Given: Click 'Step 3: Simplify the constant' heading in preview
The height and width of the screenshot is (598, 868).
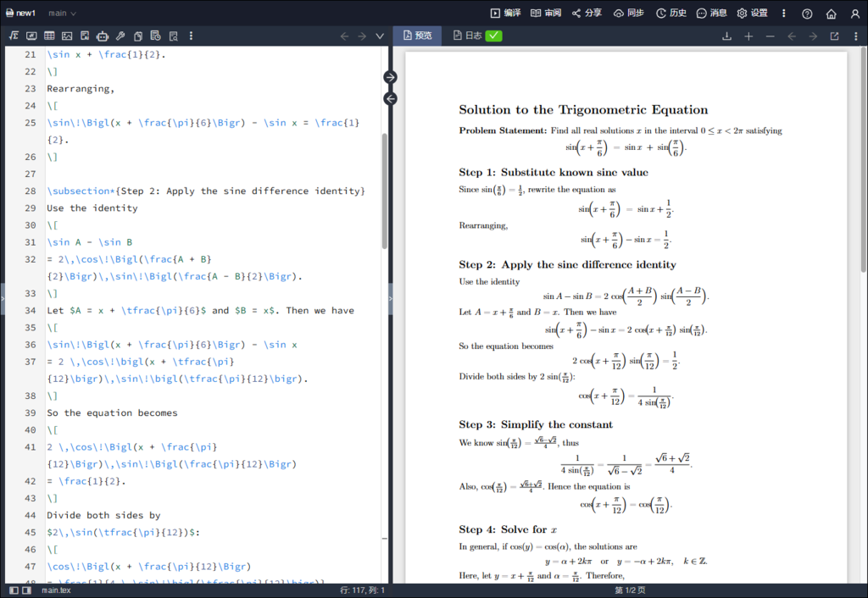Looking at the screenshot, I should click(536, 424).
